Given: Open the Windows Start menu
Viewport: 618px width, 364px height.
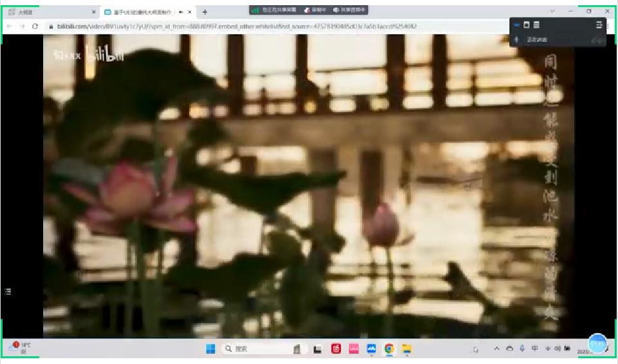Looking at the screenshot, I should point(211,349).
